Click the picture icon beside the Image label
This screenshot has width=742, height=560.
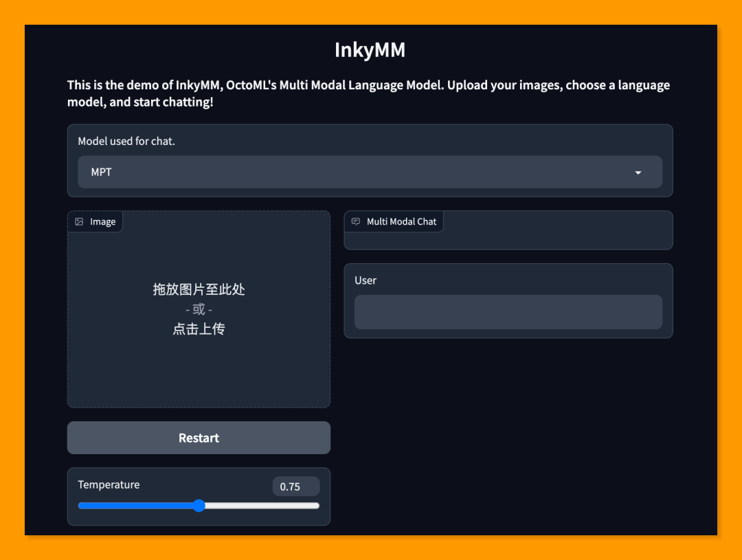(x=79, y=221)
